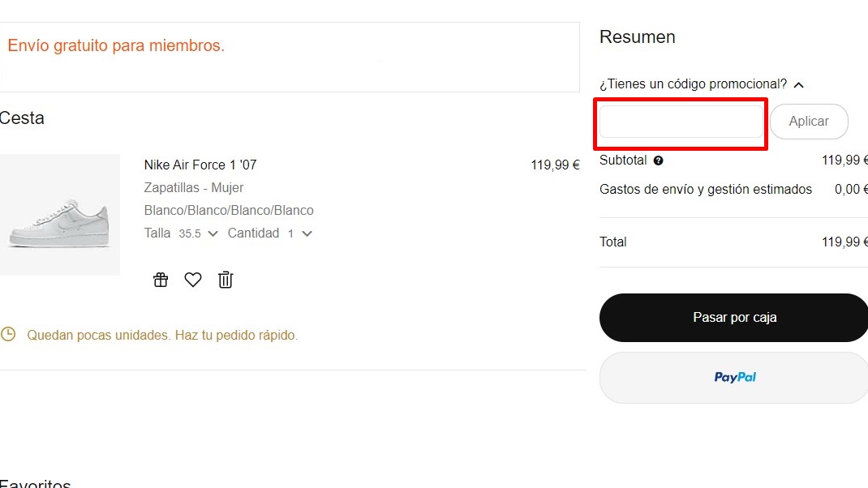
Task: Click the Resumen heading
Action: pos(637,37)
